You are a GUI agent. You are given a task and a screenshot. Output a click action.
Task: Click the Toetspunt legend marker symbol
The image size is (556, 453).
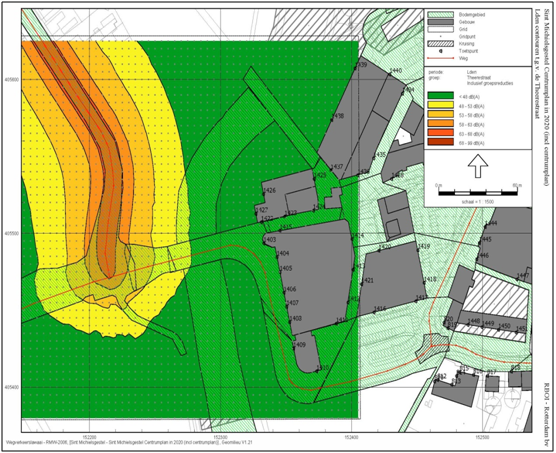(440, 51)
